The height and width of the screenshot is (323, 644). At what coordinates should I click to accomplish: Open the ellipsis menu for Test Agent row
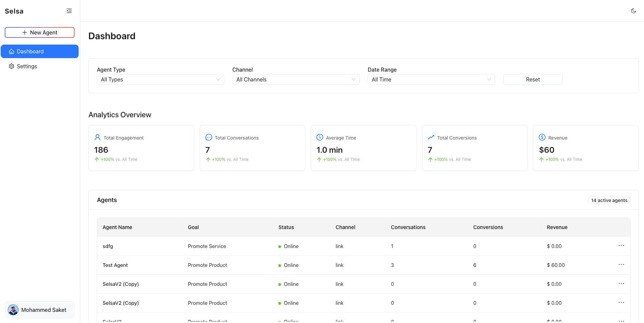tap(622, 265)
